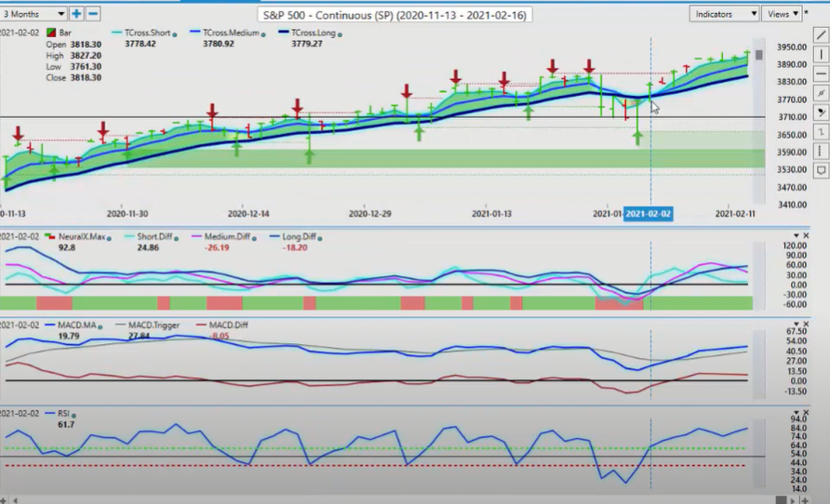Select the horizontal line drawing tool
Screen dimensions: 830x504
(x=821, y=73)
